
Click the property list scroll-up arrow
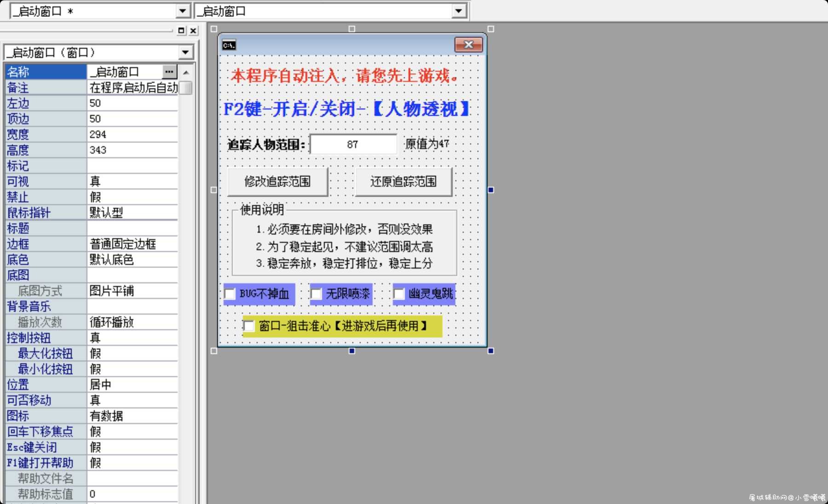click(186, 73)
